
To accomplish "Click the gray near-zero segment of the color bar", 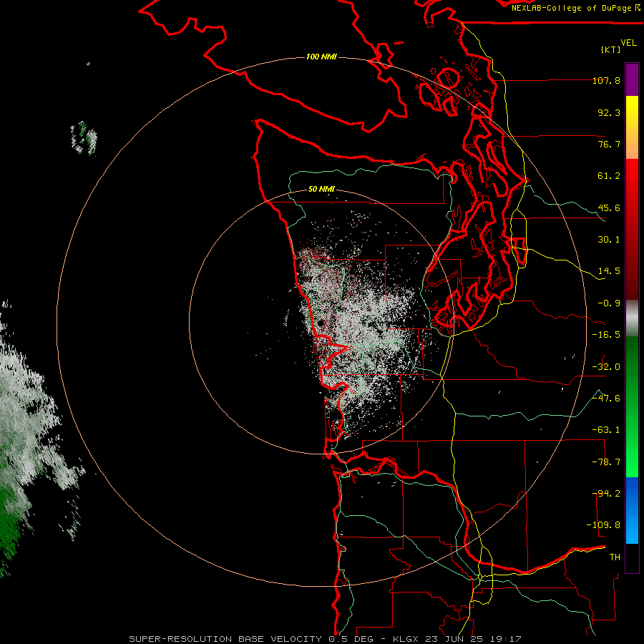I will point(632,318).
